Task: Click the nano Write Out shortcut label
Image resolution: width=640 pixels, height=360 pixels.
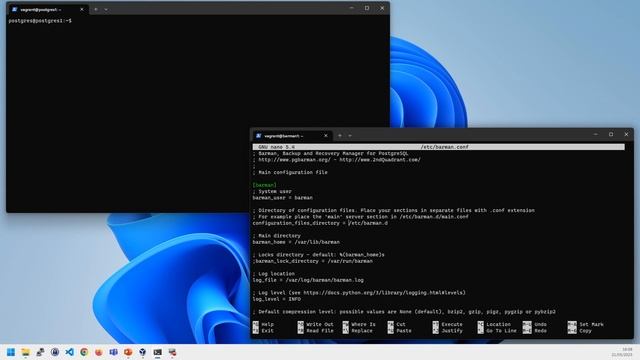Action: (320, 324)
